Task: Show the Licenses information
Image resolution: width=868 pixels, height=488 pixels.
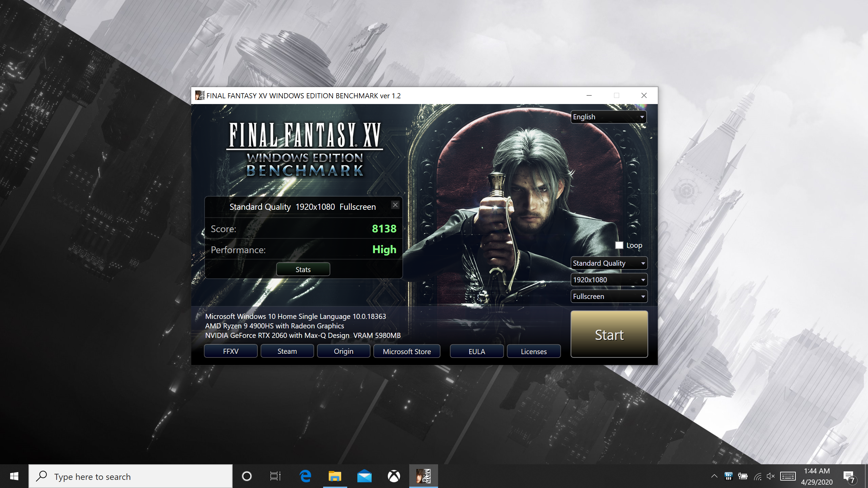Action: tap(534, 351)
